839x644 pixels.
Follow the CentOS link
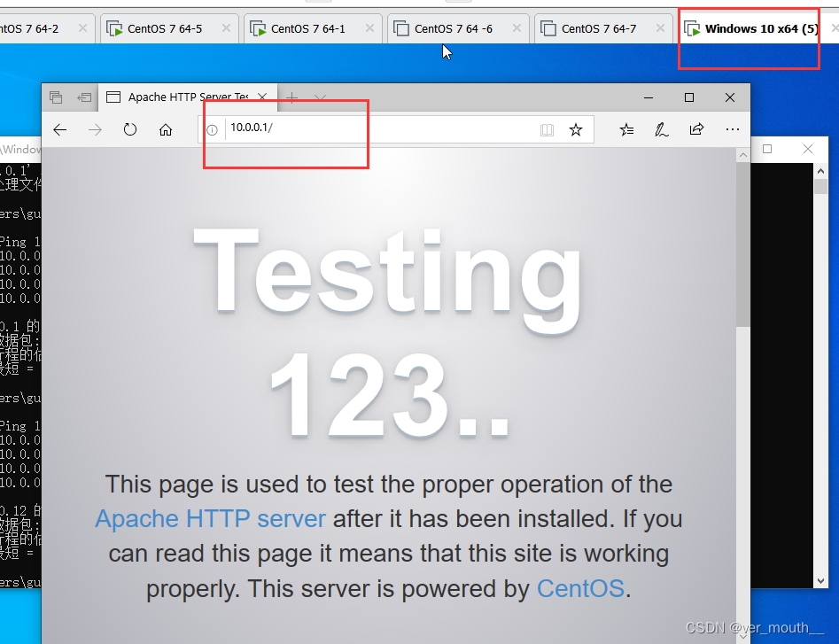[x=580, y=589]
